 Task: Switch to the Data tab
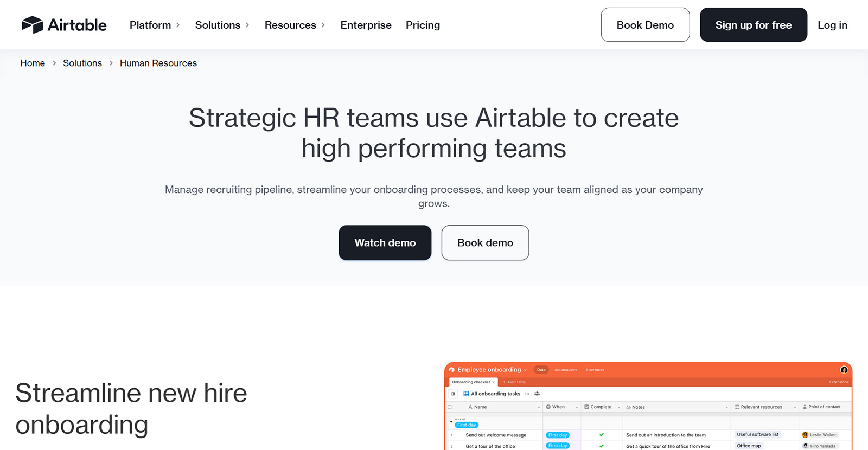click(x=541, y=370)
